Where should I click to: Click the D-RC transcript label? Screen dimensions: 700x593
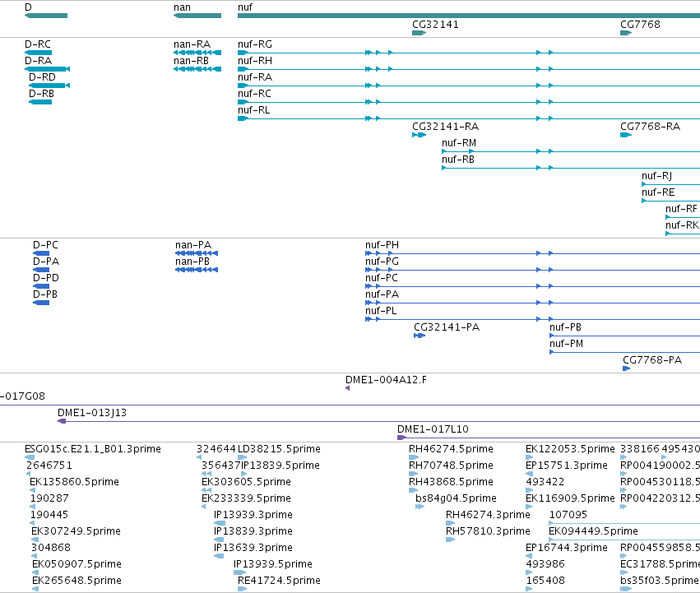pos(38,44)
